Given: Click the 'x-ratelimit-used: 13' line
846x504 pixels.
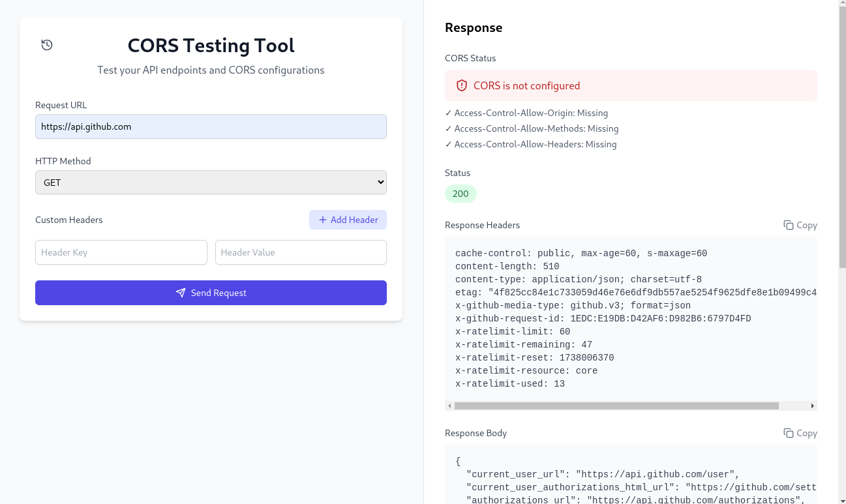Looking at the screenshot, I should tap(510, 383).
